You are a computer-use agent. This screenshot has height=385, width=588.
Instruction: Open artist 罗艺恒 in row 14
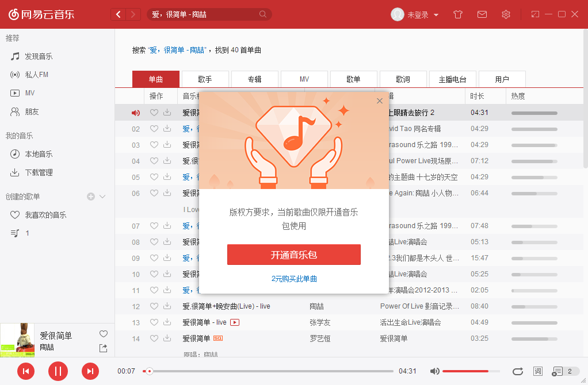(x=320, y=338)
